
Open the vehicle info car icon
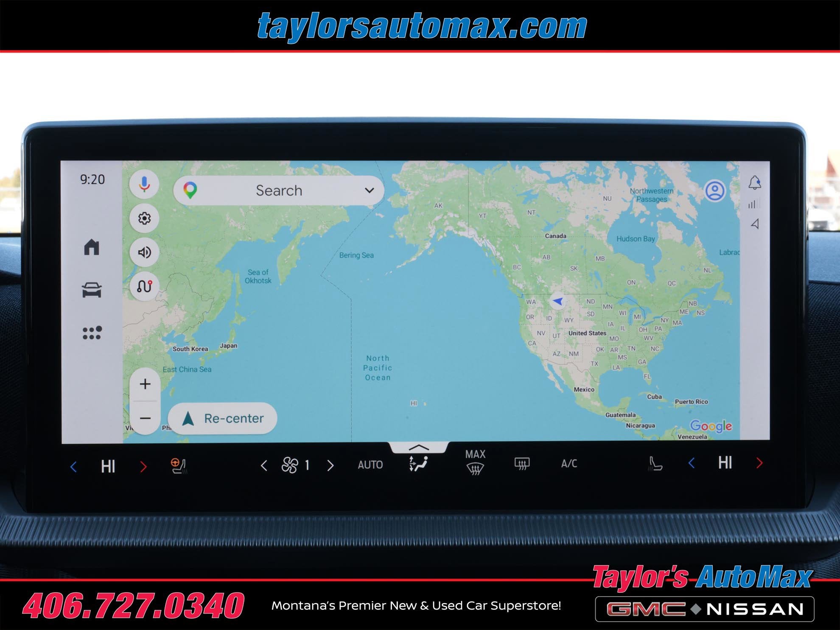(x=92, y=290)
